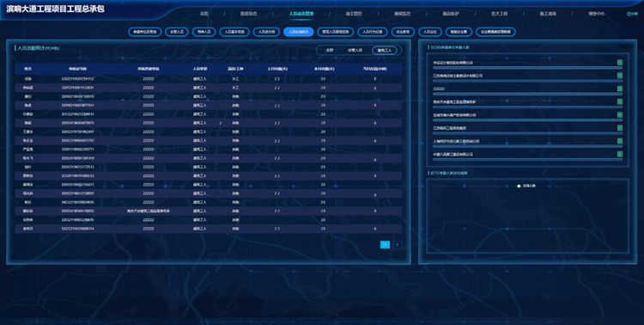The image size is (644, 325).
Task: Switch to the 视频监控 navigation tab
Action: coord(402,14)
